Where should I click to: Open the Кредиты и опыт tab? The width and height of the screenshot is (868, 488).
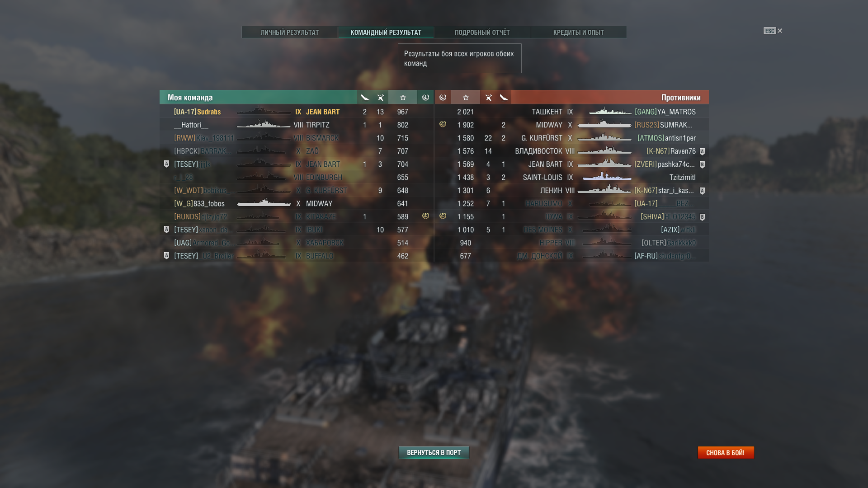(x=578, y=33)
